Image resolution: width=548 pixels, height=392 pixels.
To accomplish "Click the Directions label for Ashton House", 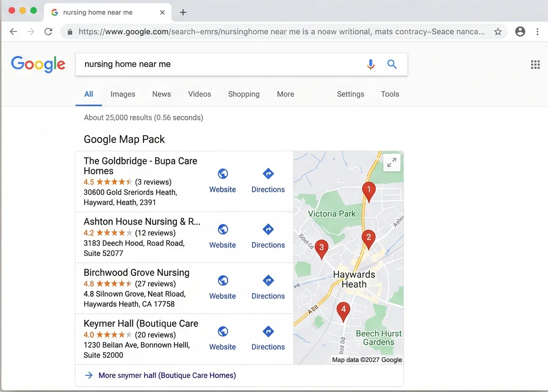I will click(x=268, y=245).
